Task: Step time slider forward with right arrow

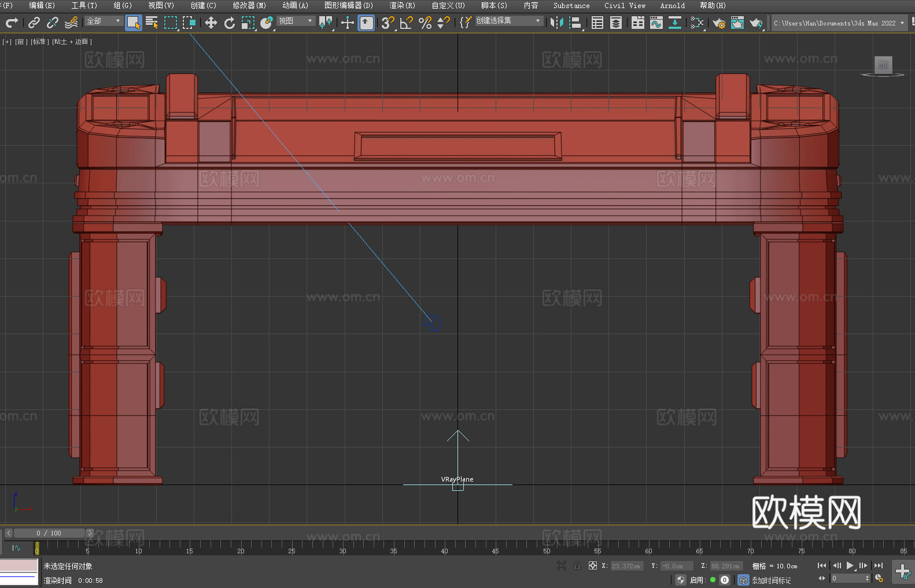Action: [90, 533]
